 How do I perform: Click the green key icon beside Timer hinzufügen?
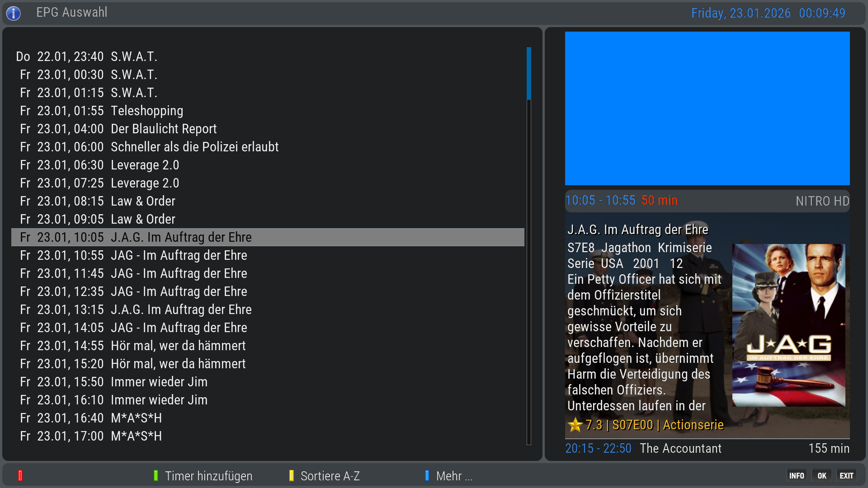pos(156,475)
